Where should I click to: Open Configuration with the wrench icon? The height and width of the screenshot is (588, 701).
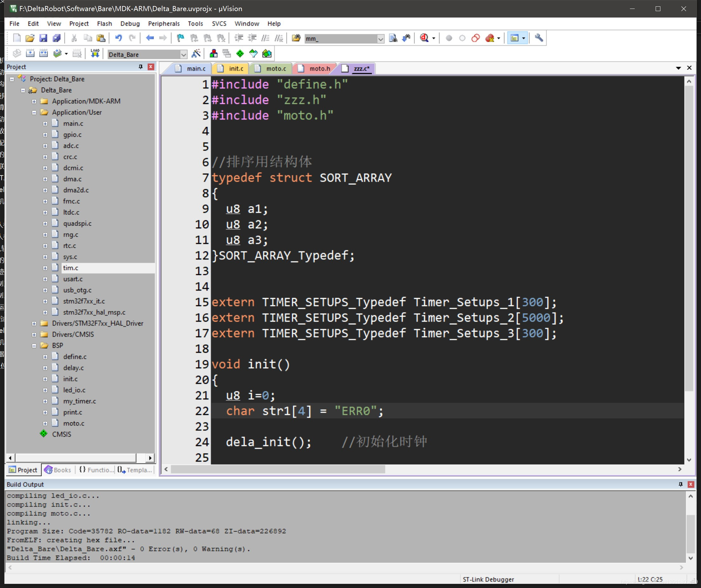point(539,38)
